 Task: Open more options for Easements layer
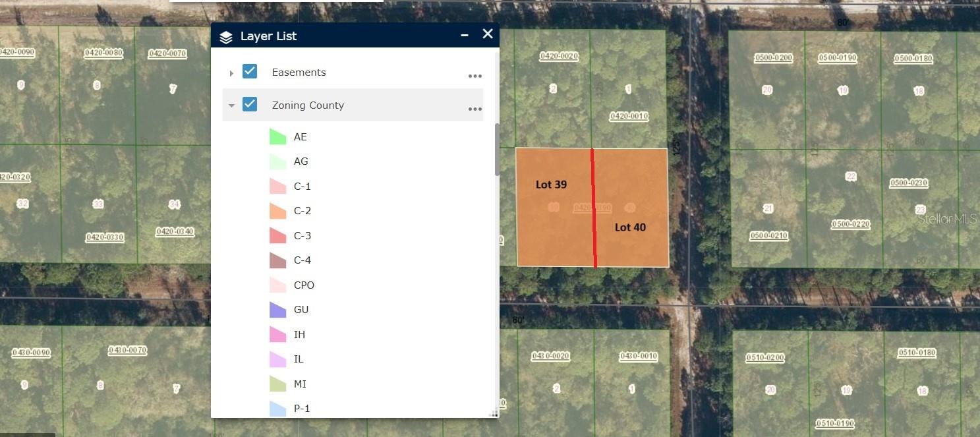coord(475,76)
